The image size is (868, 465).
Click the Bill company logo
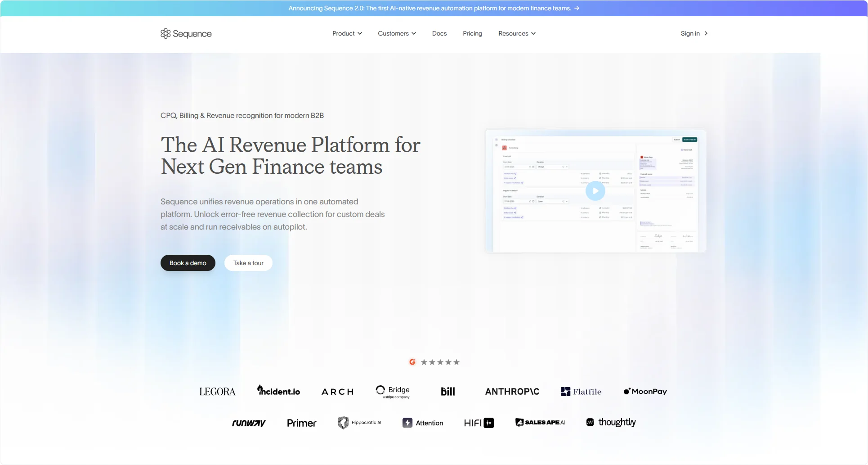tap(447, 391)
